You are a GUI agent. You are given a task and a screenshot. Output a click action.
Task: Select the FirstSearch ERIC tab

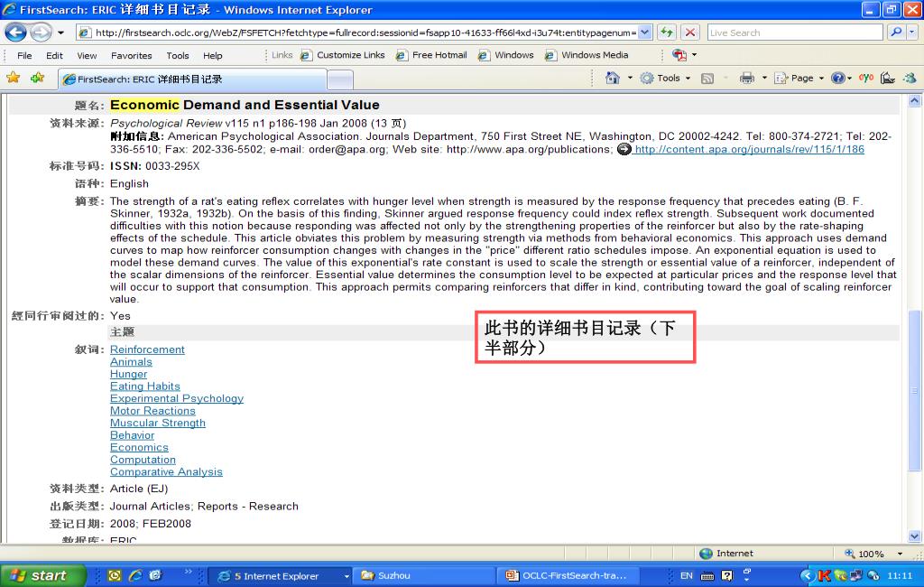pos(191,79)
